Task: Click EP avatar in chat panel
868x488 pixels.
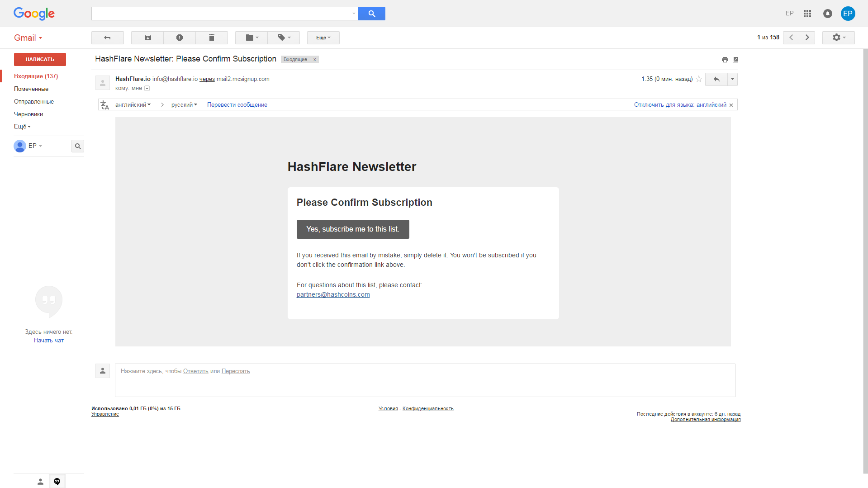Action: click(20, 146)
